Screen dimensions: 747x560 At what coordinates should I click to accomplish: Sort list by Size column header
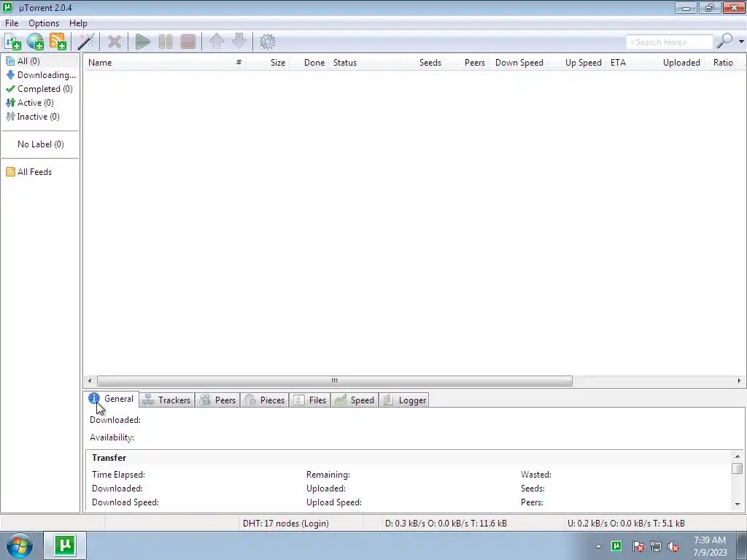(267, 63)
